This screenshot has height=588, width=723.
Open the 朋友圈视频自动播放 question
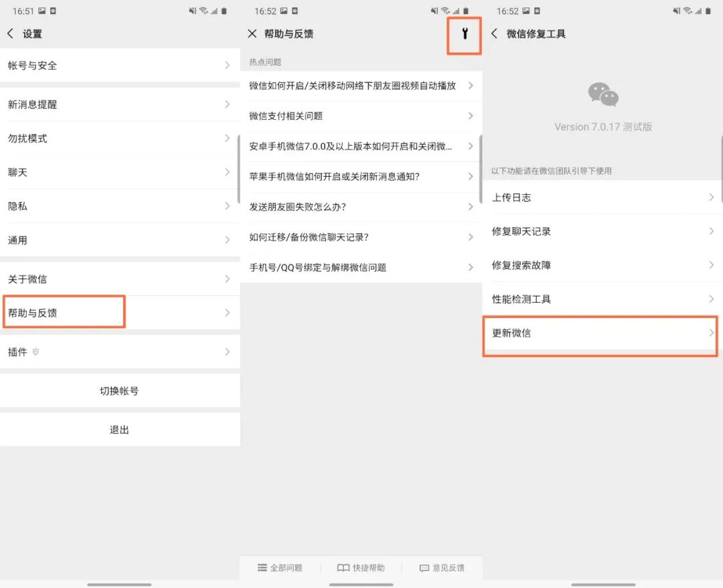tap(361, 85)
